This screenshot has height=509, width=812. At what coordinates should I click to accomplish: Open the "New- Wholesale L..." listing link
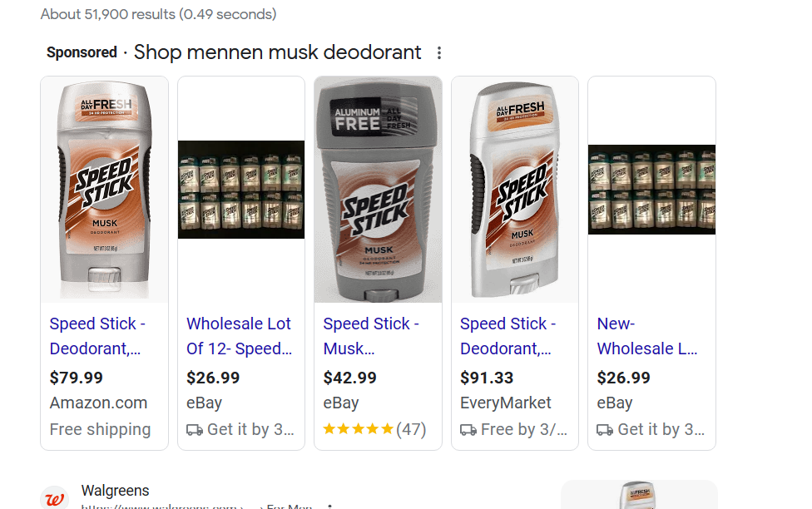(646, 336)
